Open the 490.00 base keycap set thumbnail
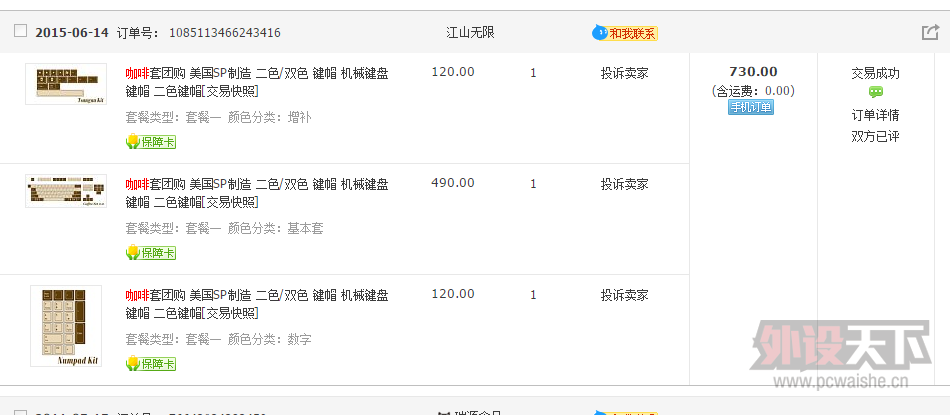The width and height of the screenshot is (950, 415). pos(66,191)
